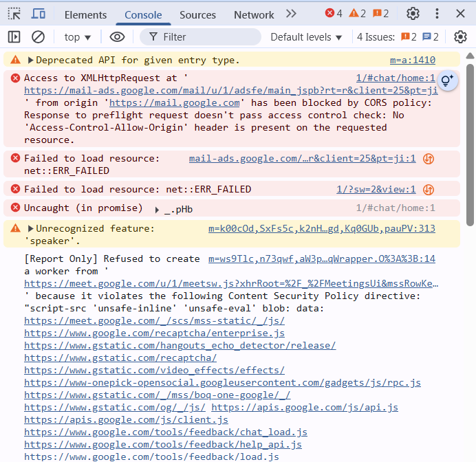Open the mail-ads.google.com adsfe URL link
This screenshot has height=462, width=476.
(x=231, y=90)
